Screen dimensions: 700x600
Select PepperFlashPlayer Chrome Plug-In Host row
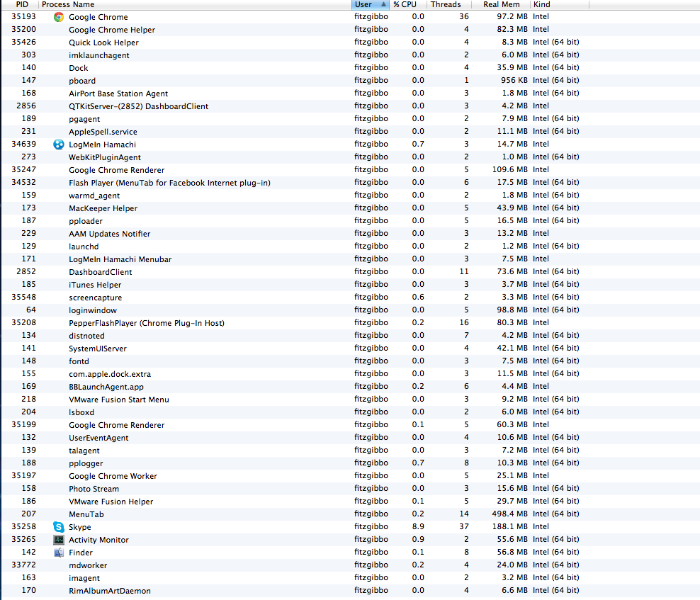click(350, 323)
